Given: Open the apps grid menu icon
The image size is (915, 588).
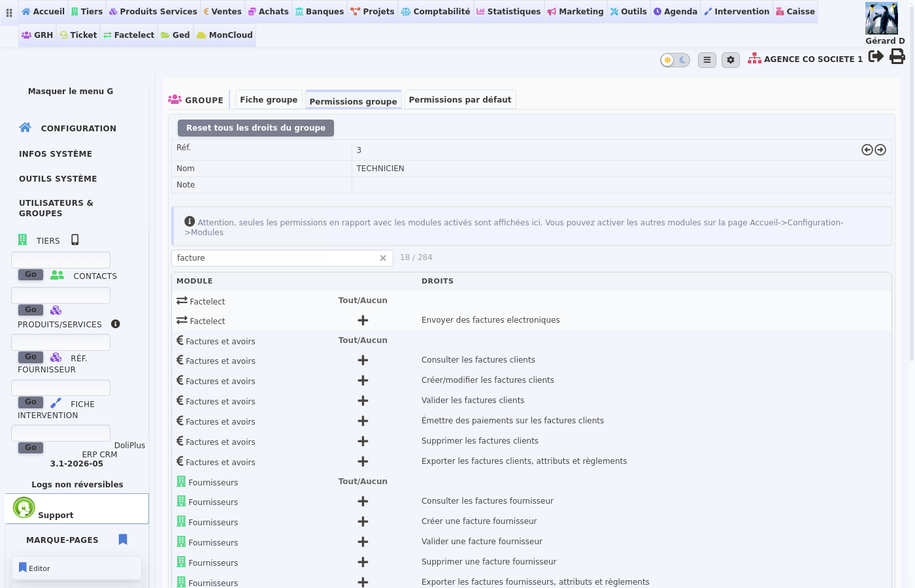Looking at the screenshot, I should (9, 12).
